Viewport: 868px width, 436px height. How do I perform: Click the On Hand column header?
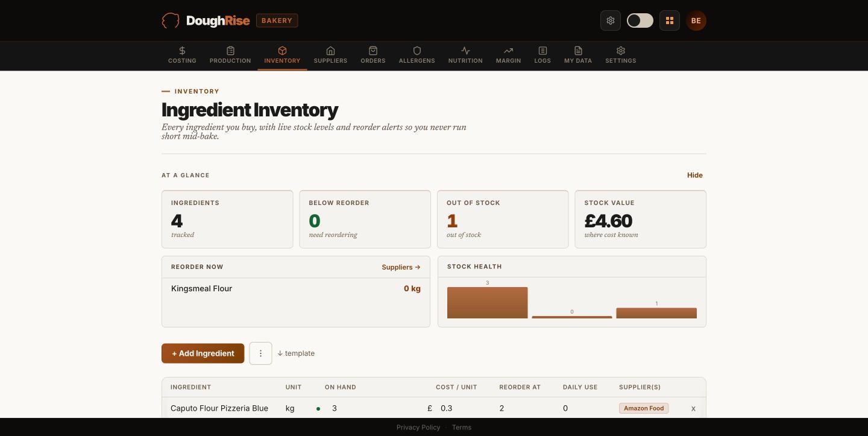(x=341, y=387)
